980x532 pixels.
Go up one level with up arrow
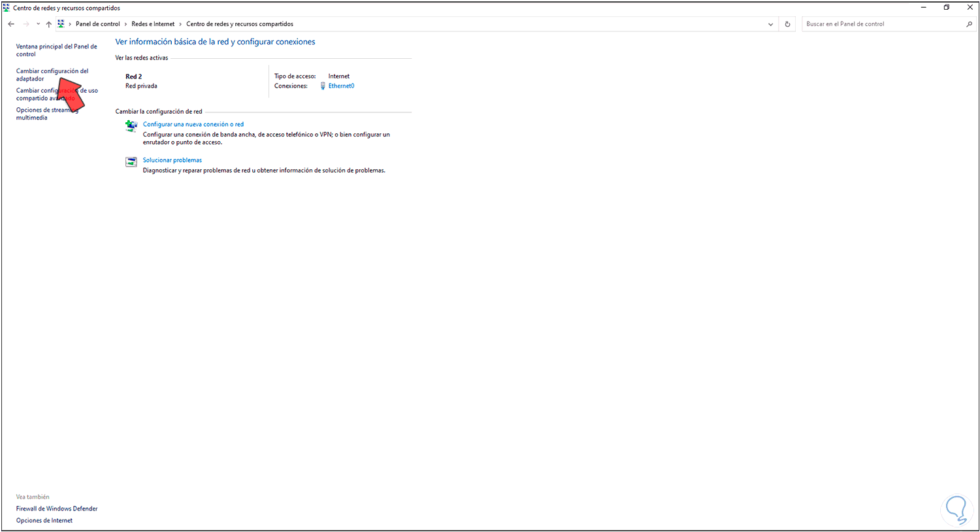(48, 24)
